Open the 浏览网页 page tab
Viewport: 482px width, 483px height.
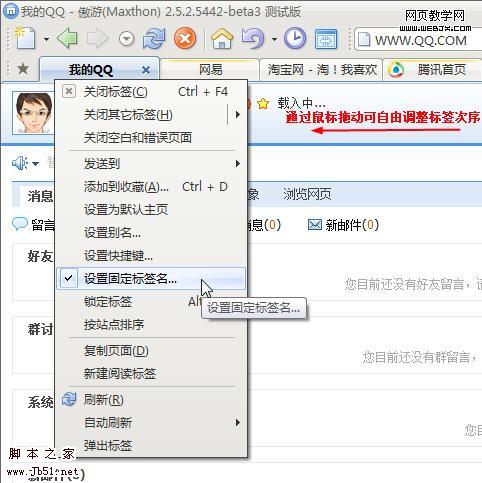pos(307,194)
